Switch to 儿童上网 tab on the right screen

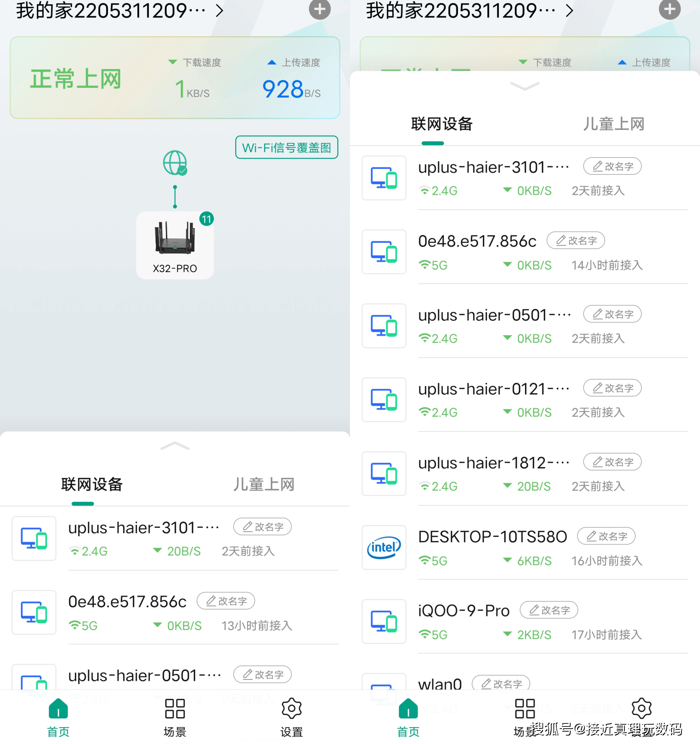tap(614, 124)
